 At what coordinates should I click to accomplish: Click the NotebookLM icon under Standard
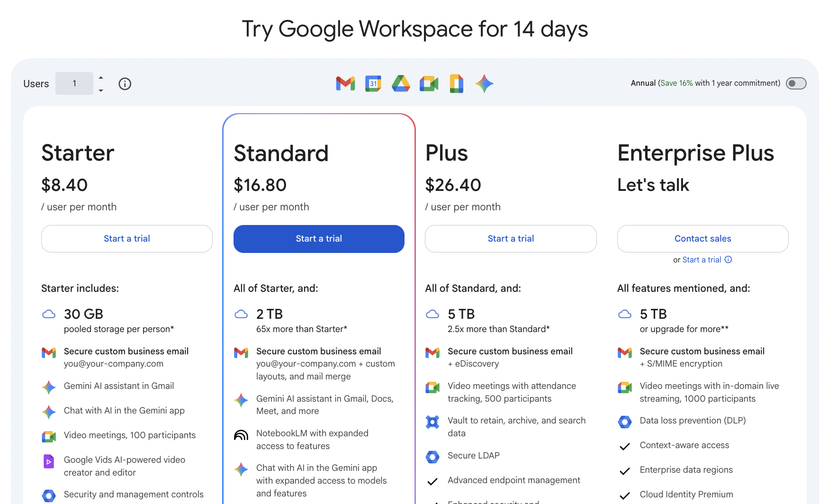pyautogui.click(x=242, y=434)
